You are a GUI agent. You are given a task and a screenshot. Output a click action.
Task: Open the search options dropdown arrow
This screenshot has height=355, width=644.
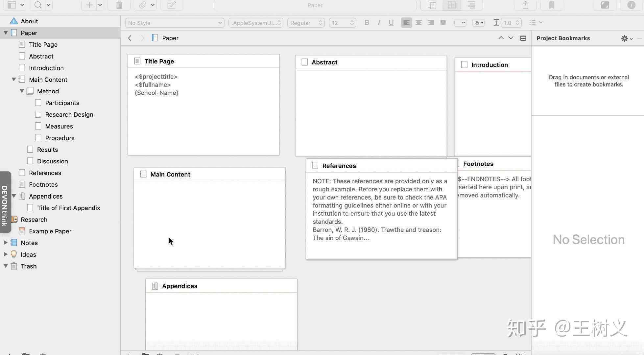pos(48,5)
